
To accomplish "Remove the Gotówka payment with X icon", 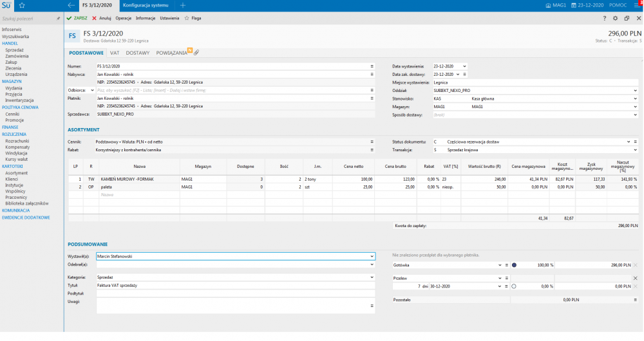I will (x=636, y=265).
